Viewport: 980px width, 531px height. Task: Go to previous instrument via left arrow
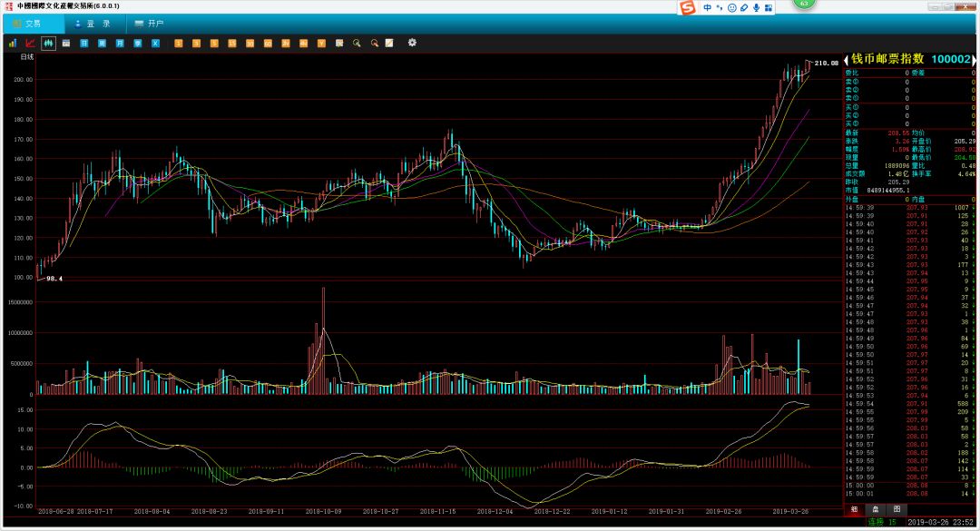(847, 60)
